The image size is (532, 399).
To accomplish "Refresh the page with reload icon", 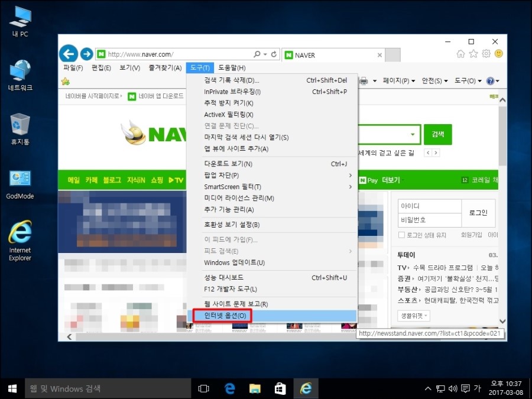I will click(274, 54).
